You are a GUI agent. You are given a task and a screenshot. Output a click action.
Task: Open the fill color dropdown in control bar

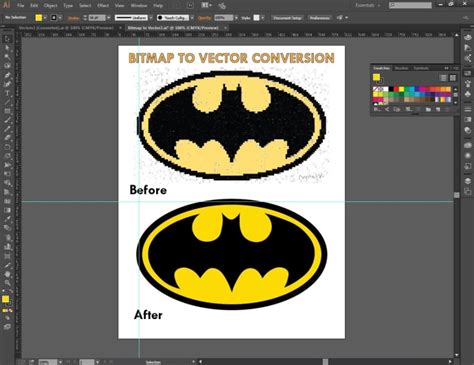(x=45, y=18)
